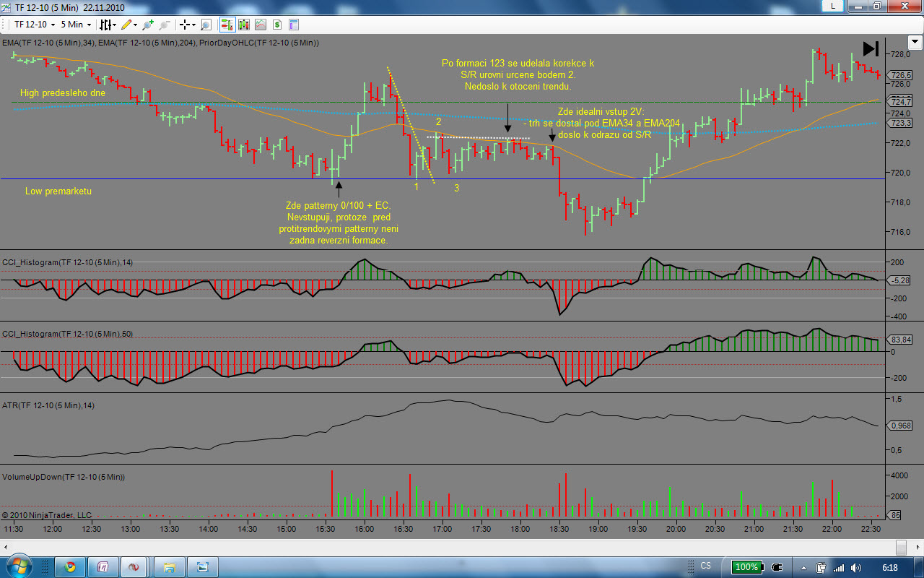Open the NinjaTrader taskbar icon
Viewport: 924px width, 578px height.
135,567
